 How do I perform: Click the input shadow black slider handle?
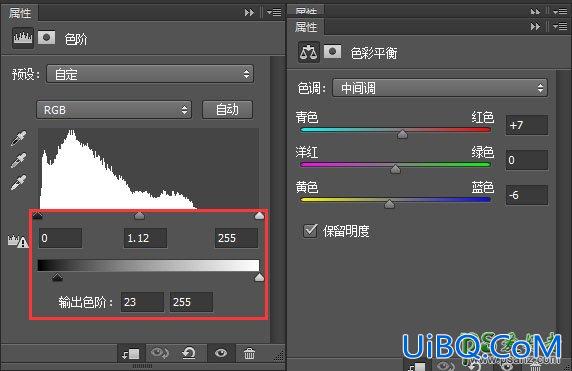[x=38, y=216]
